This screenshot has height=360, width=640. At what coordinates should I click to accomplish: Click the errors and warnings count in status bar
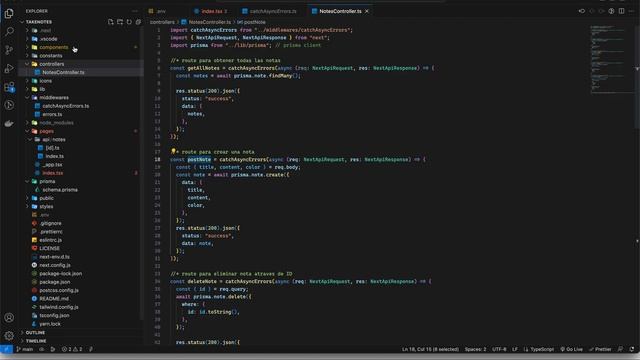point(72,349)
